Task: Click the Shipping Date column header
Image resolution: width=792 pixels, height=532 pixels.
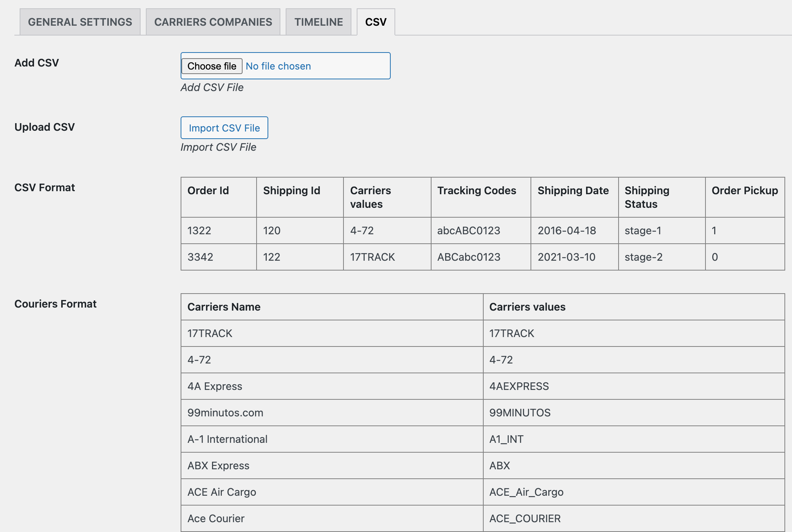Action: pyautogui.click(x=573, y=191)
